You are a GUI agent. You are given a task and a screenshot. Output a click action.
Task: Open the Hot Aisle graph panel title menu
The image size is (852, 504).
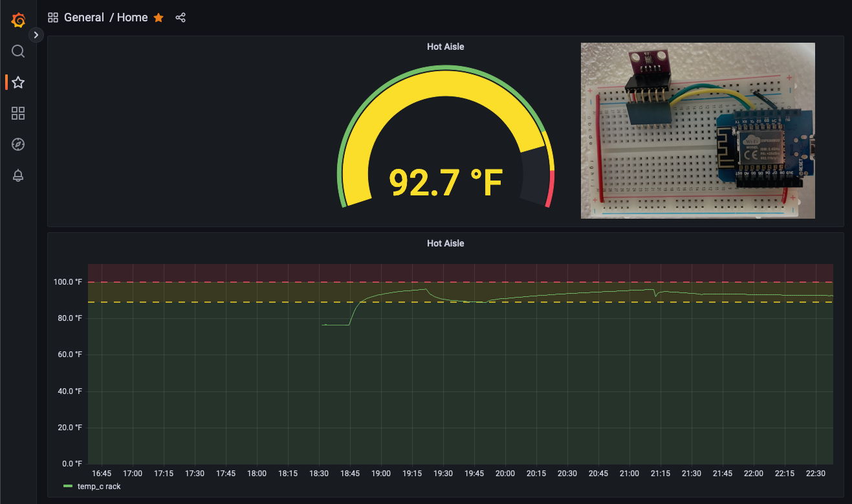[445, 243]
